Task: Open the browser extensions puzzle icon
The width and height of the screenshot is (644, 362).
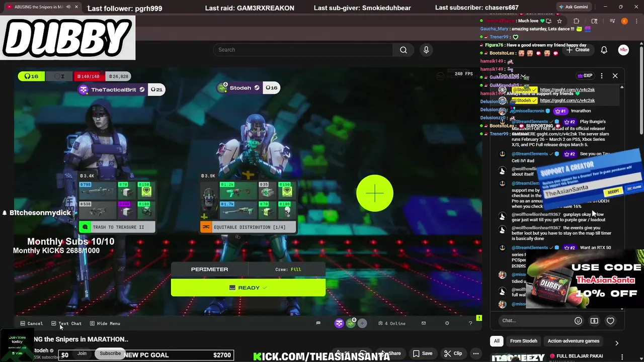Action: click(577, 21)
